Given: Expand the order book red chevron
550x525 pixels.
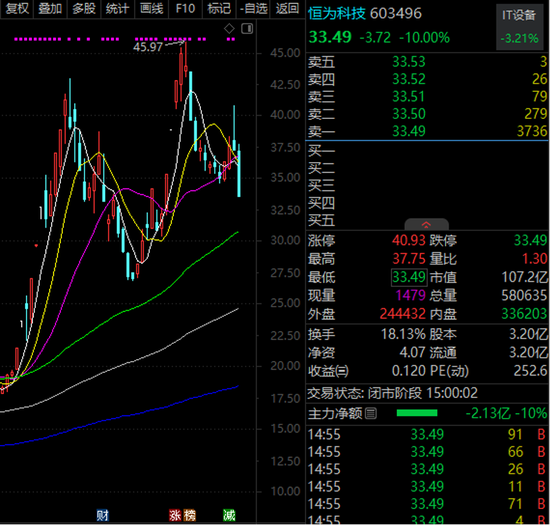Looking at the screenshot, I should (x=426, y=224).
